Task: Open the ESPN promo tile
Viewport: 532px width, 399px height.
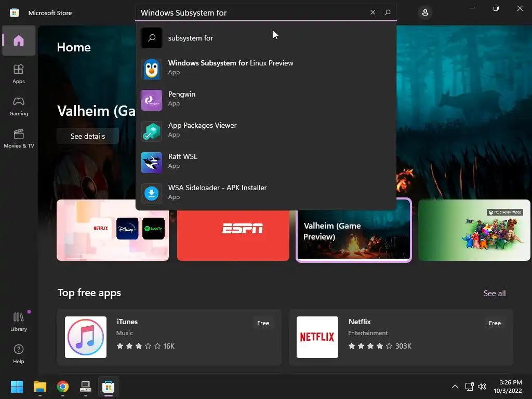Action: (233, 235)
